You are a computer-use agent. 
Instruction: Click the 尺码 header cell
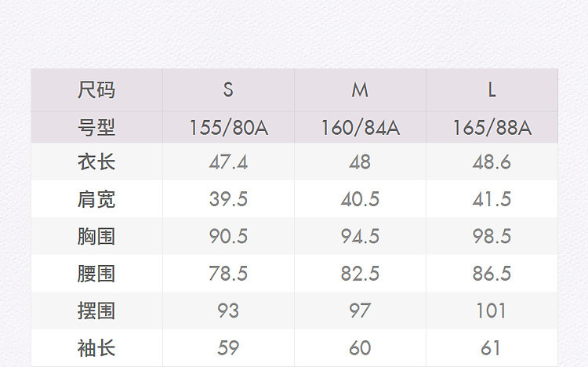(96, 90)
